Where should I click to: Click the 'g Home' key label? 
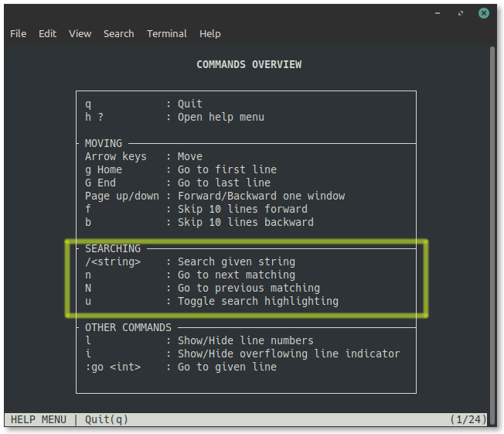[x=104, y=170]
